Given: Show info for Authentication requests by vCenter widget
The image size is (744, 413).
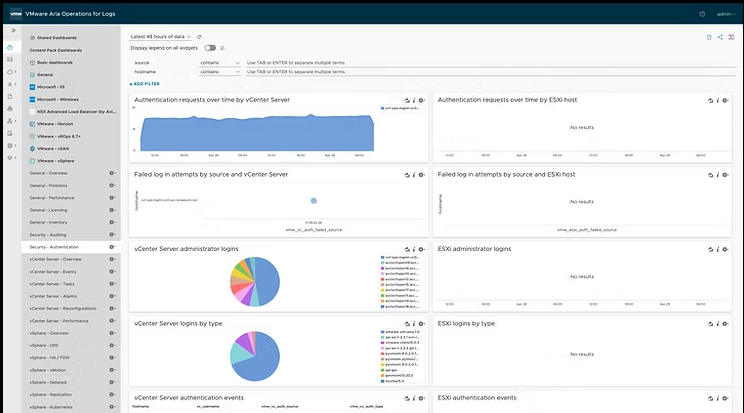Looking at the screenshot, I should point(414,101).
